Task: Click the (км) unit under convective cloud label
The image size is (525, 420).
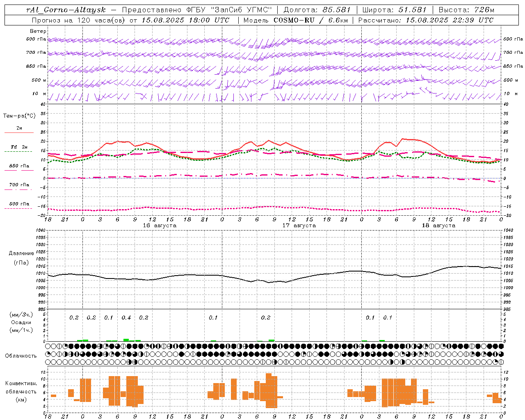Action: click(21, 399)
